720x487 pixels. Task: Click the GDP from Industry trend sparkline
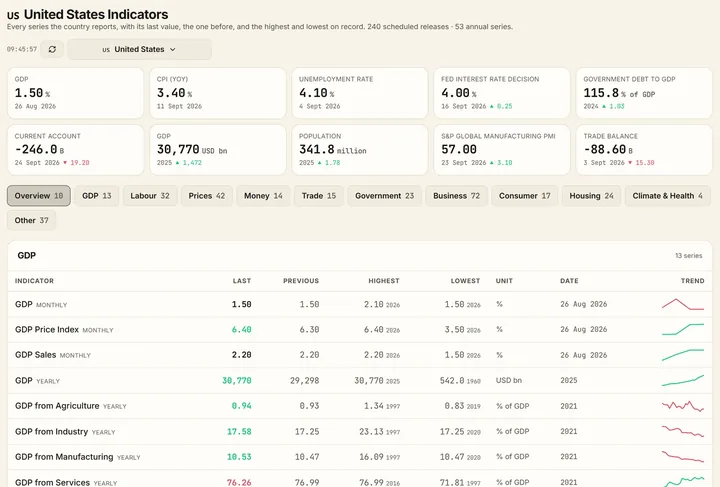click(x=683, y=431)
